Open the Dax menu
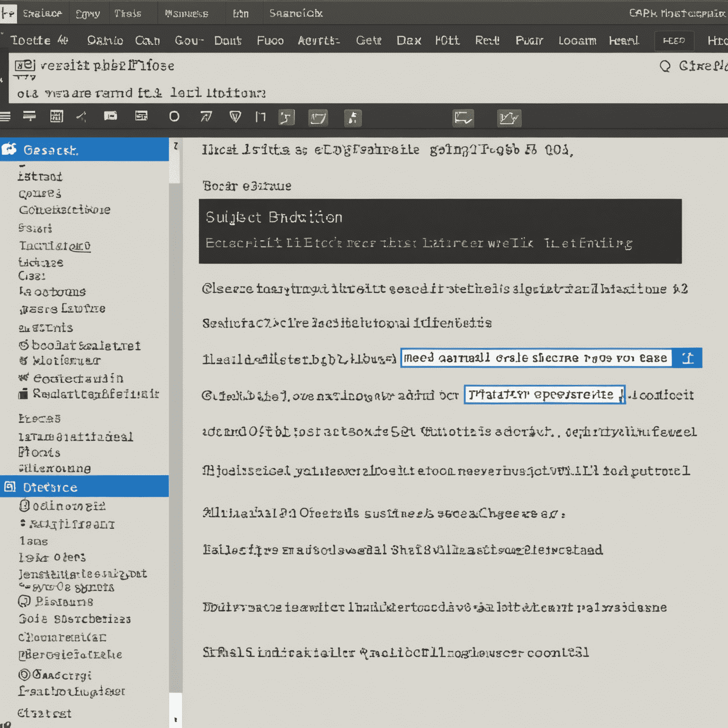Screen dimensions: 728x728 tap(409, 41)
